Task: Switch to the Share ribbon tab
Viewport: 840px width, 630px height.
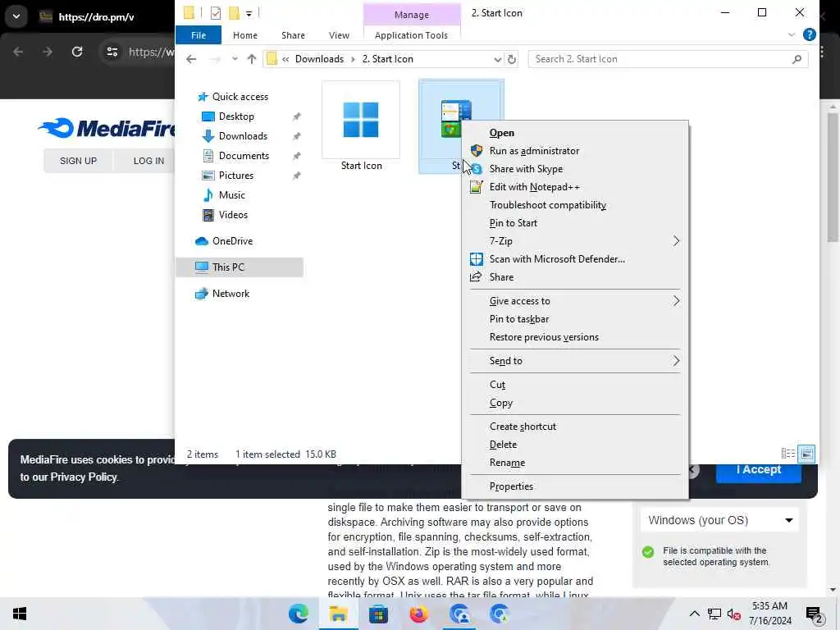Action: (x=293, y=35)
